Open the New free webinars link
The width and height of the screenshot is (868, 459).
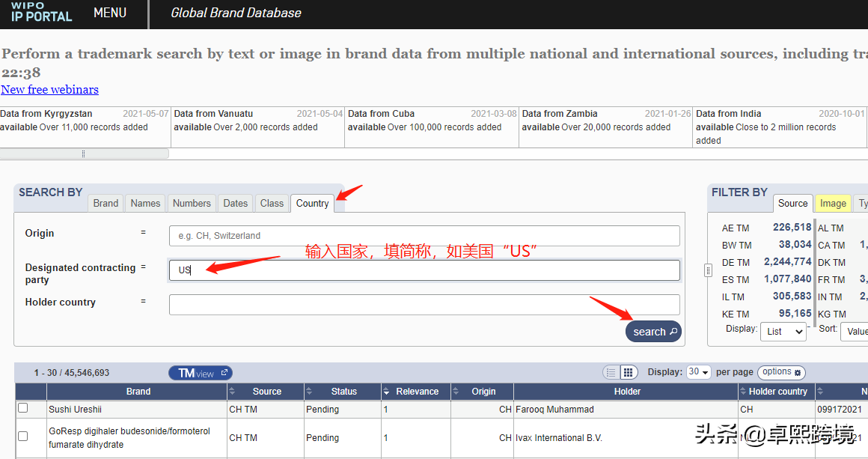click(49, 90)
